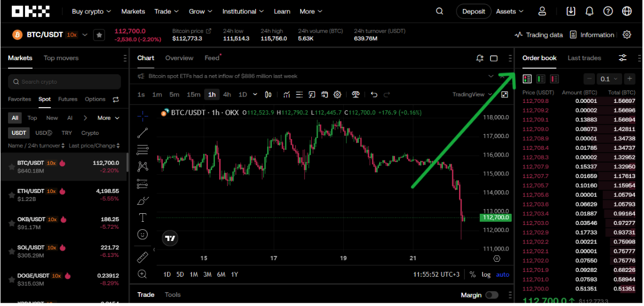The image size is (644, 306).
Task: Open the TradingView chart source dropdown
Action: click(472, 94)
